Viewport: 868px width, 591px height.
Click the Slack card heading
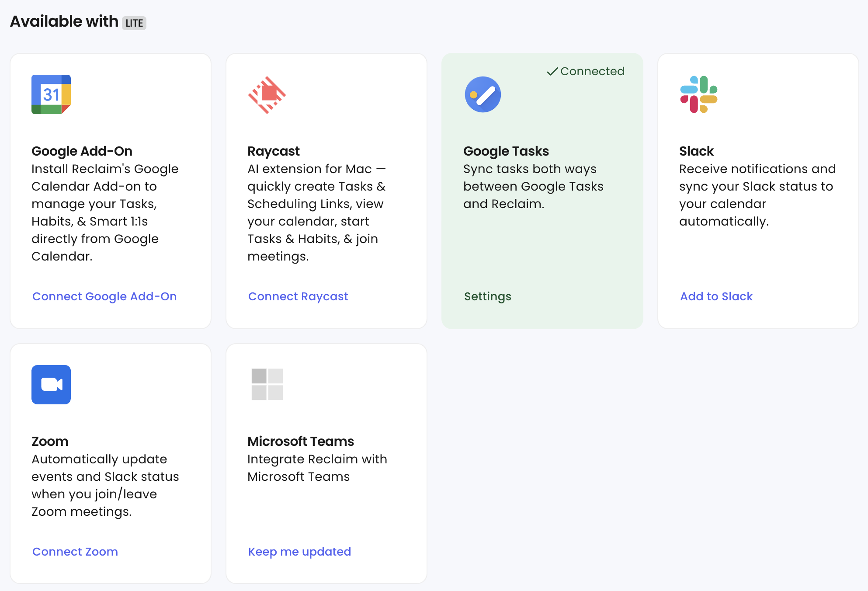point(696,151)
